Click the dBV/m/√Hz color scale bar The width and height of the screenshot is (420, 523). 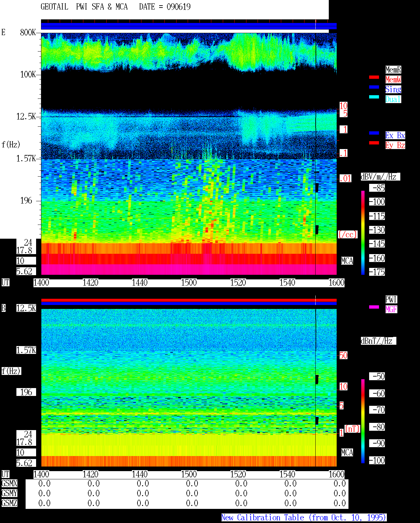tap(363, 233)
